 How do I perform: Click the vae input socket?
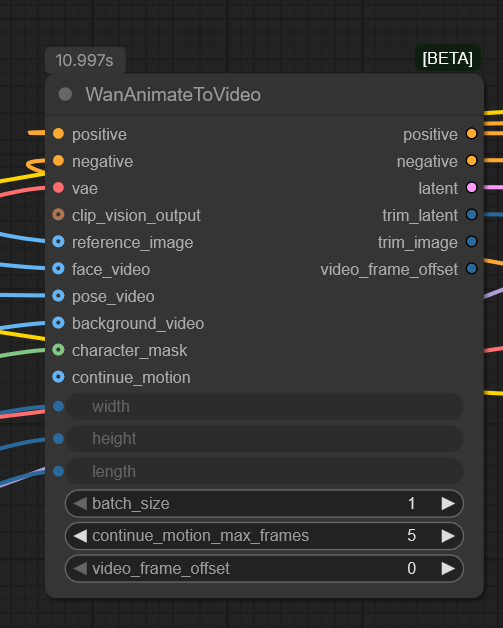[x=58, y=188]
